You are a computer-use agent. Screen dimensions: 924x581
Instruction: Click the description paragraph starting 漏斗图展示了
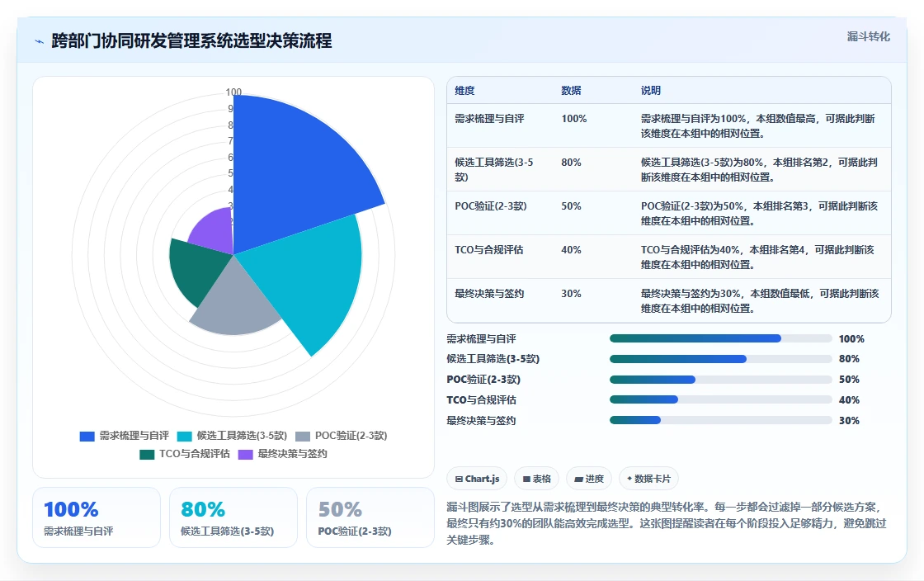tap(667, 523)
